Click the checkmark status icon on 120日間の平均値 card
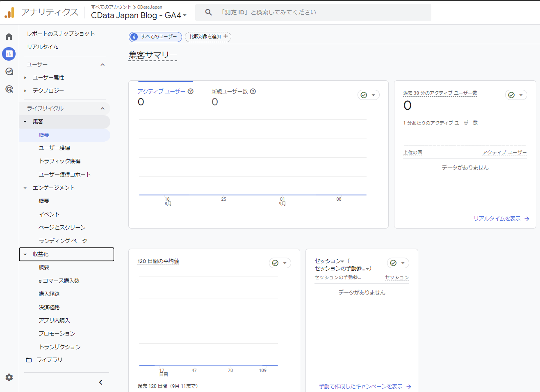The image size is (540, 392). pyautogui.click(x=275, y=263)
